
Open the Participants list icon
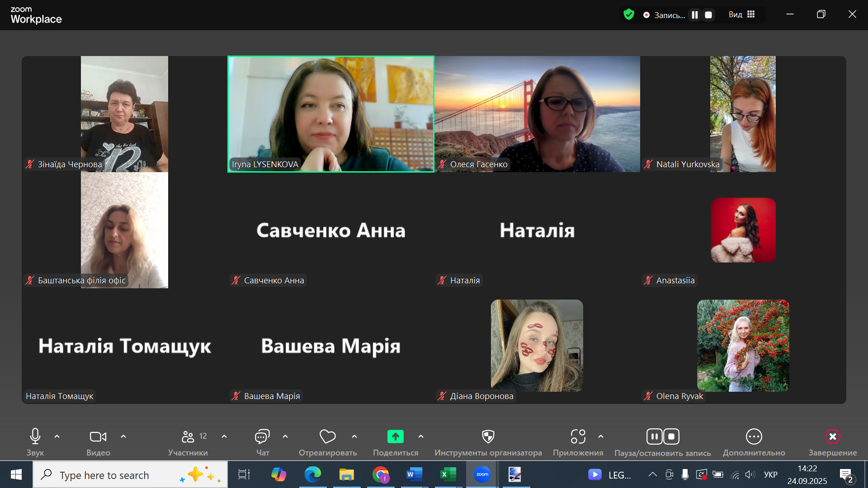(188, 436)
